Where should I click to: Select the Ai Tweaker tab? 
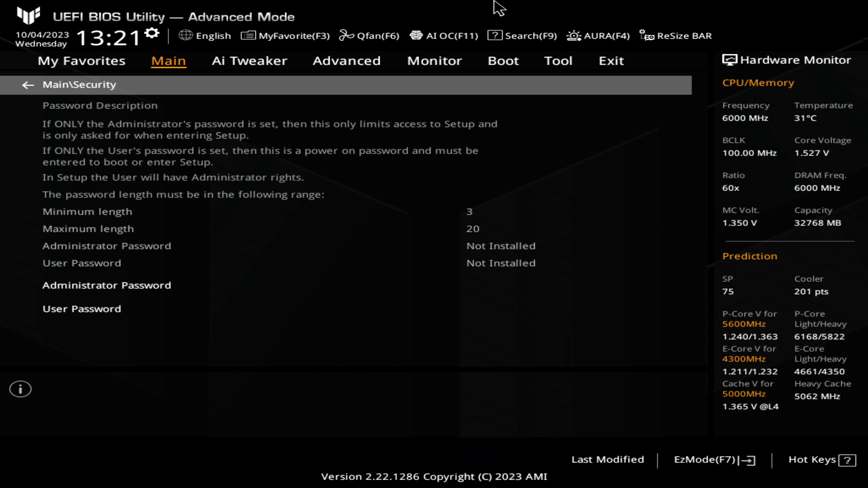[250, 60]
